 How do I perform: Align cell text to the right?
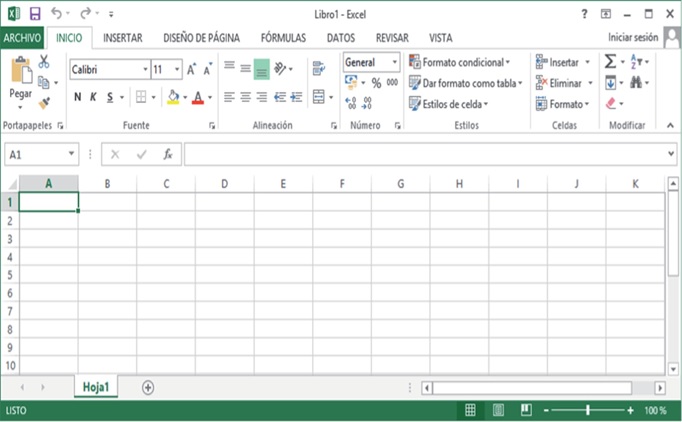click(x=261, y=97)
